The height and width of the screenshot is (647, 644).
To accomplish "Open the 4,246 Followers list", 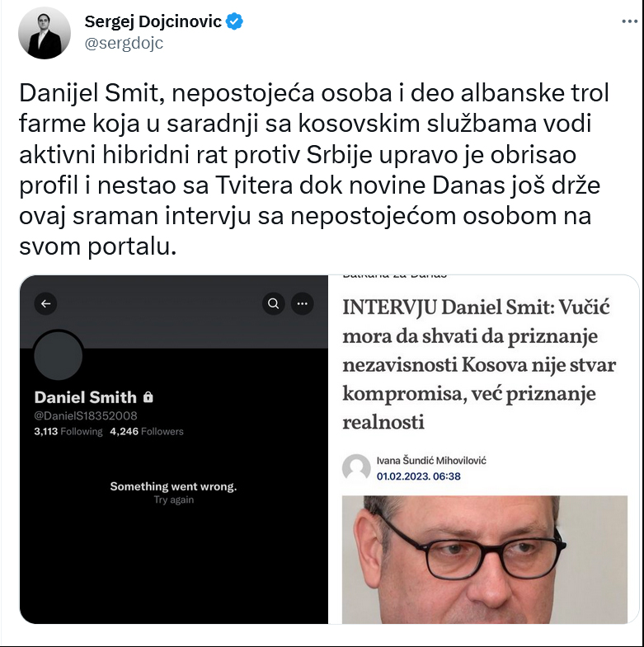I will pyautogui.click(x=147, y=431).
